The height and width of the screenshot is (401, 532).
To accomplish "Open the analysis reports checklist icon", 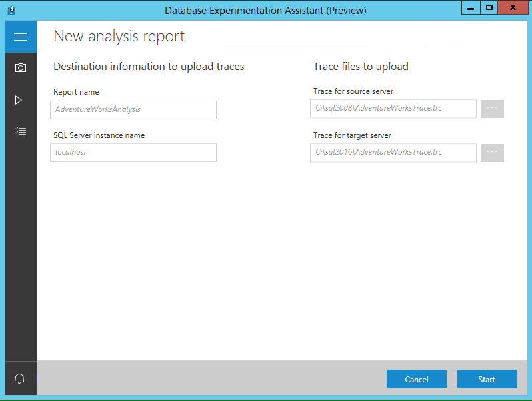I will coord(21,131).
